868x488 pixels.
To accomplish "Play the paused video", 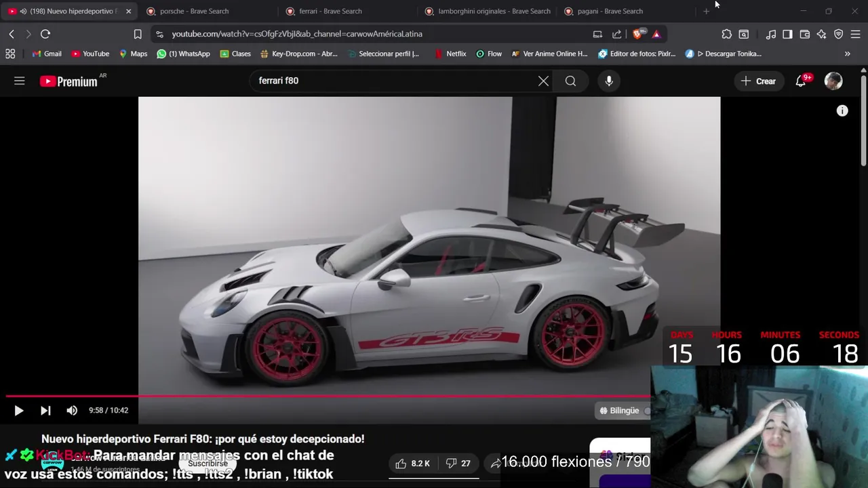I will tap(19, 410).
